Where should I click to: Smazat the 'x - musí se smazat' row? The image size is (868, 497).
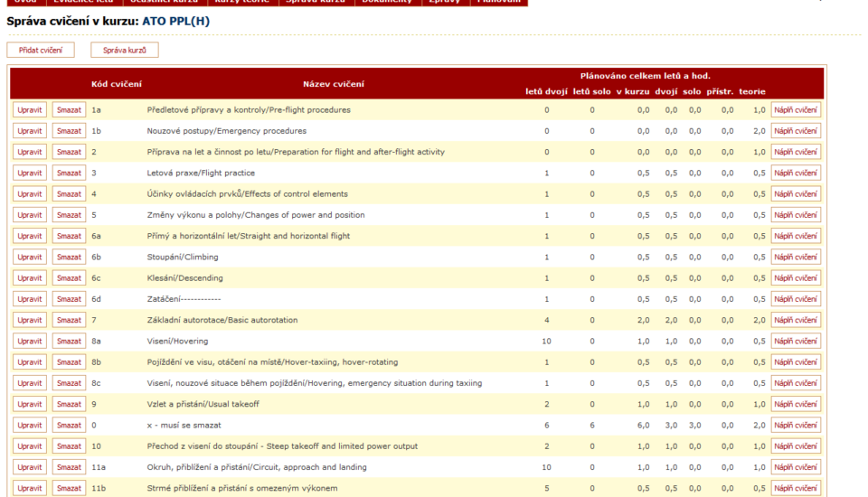tap(69, 425)
